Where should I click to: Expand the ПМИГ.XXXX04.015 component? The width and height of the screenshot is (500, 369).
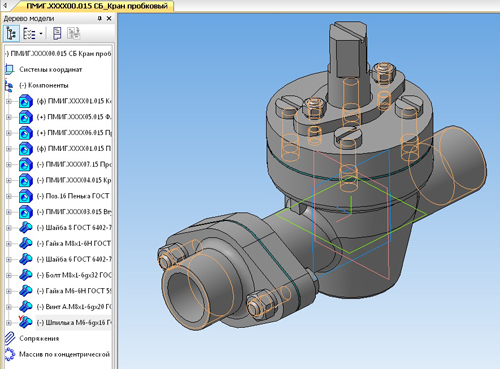point(9,180)
